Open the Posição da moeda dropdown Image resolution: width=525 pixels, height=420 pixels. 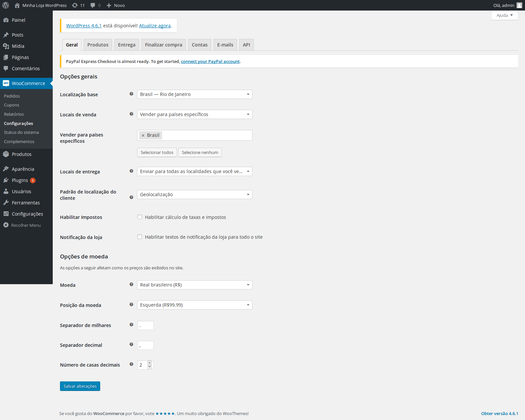point(195,305)
